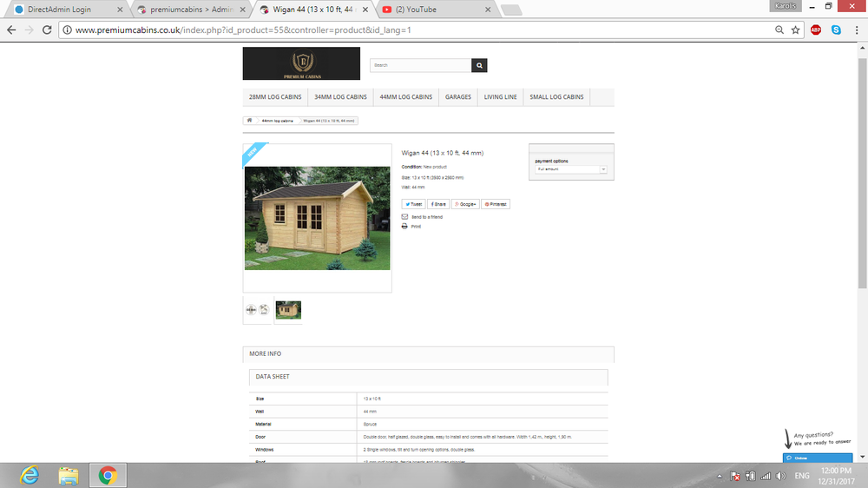
Task: Open the 44MM LOG CABINS menu
Action: 405,97
